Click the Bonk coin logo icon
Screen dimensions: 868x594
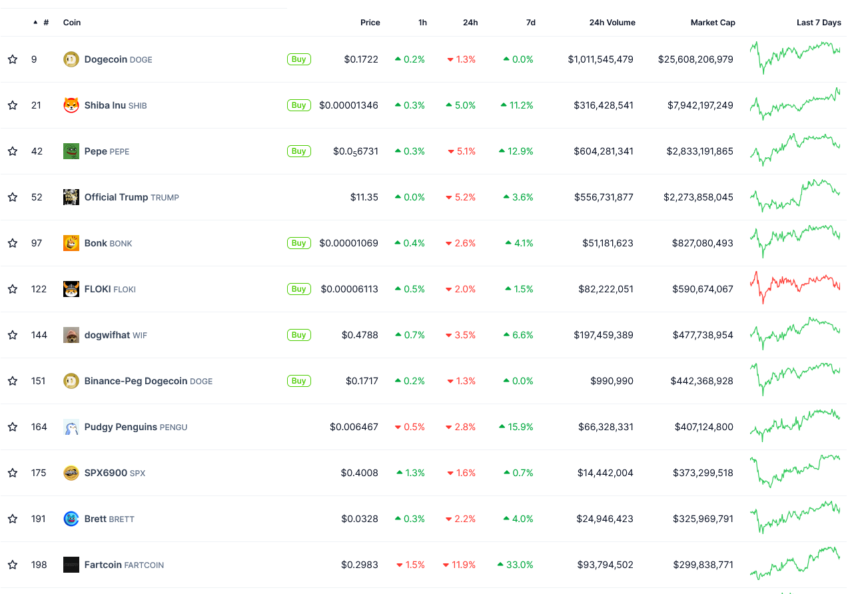click(x=71, y=243)
